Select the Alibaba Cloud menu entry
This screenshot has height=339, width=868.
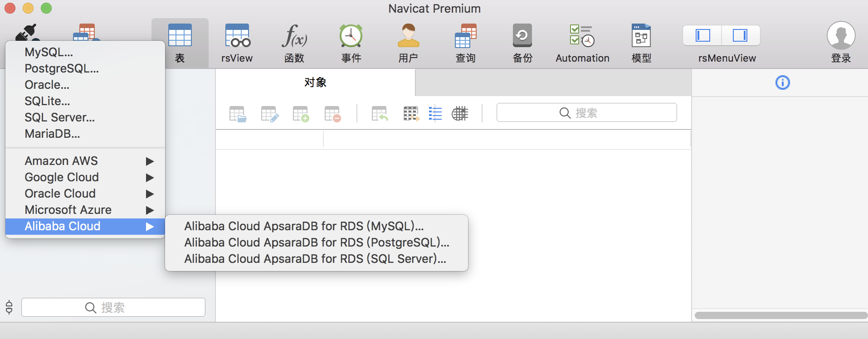(x=85, y=226)
